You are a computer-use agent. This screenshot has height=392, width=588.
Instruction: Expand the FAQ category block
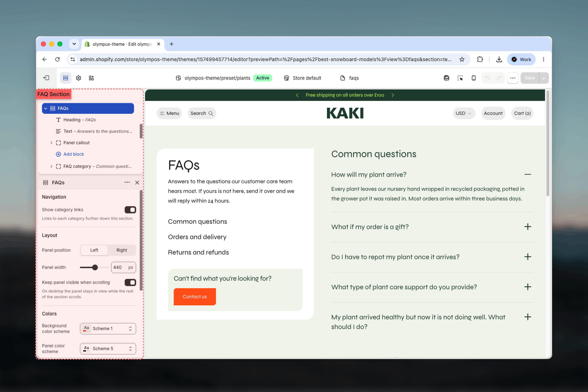51,166
